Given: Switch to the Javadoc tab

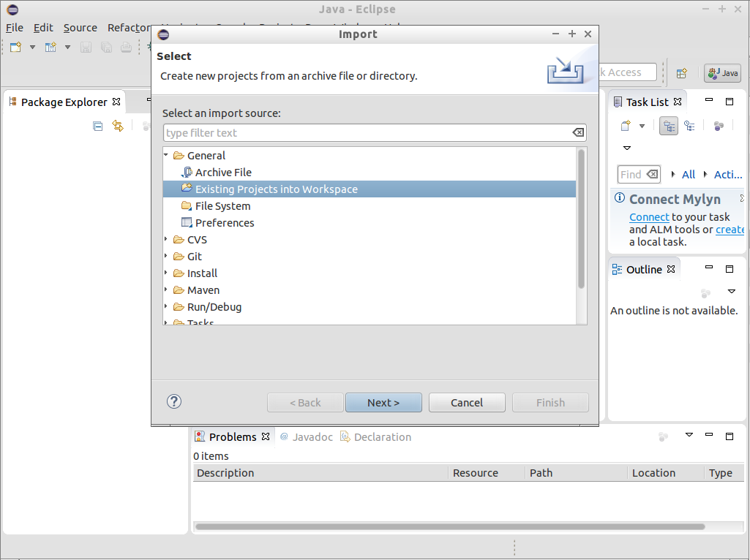Looking at the screenshot, I should click(306, 436).
